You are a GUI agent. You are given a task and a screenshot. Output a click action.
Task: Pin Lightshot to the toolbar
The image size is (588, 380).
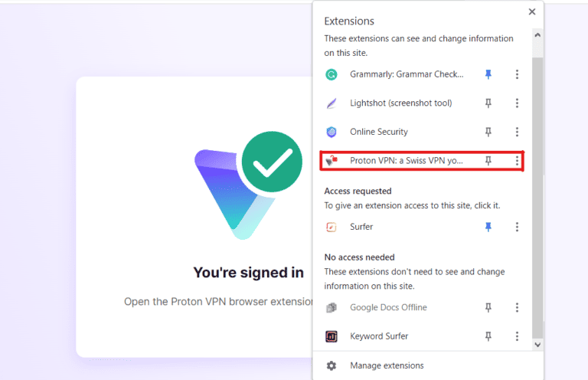point(488,103)
